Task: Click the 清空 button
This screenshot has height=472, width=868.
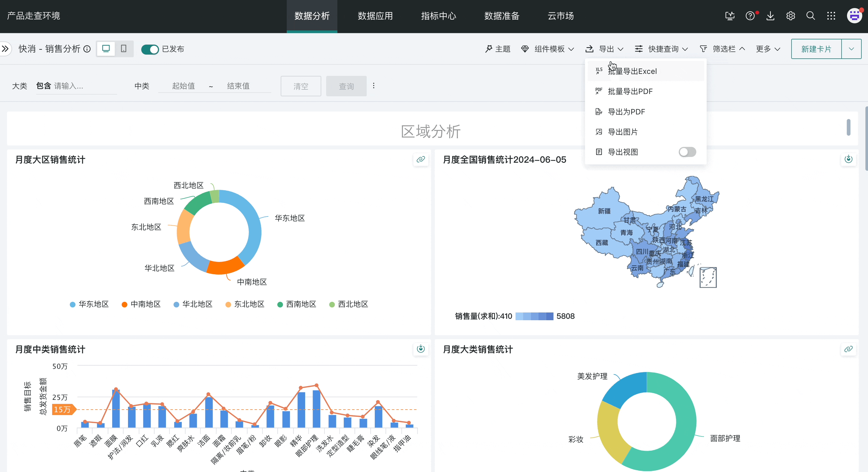Action: click(301, 86)
